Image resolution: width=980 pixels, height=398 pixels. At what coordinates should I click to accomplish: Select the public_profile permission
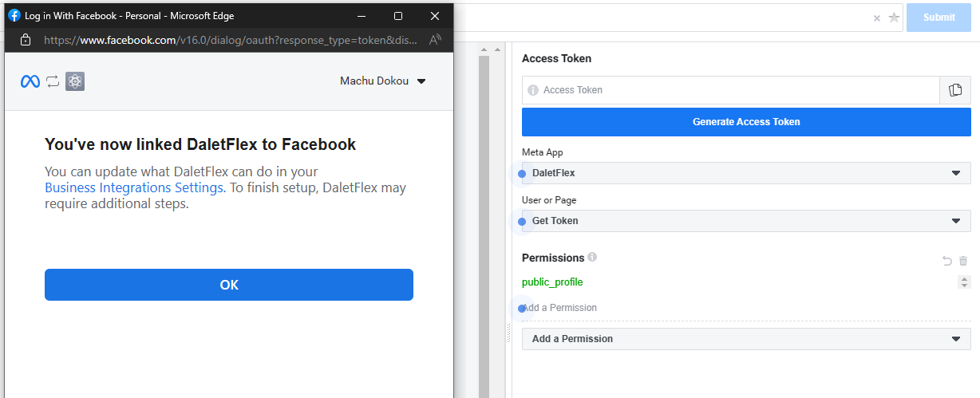(552, 282)
